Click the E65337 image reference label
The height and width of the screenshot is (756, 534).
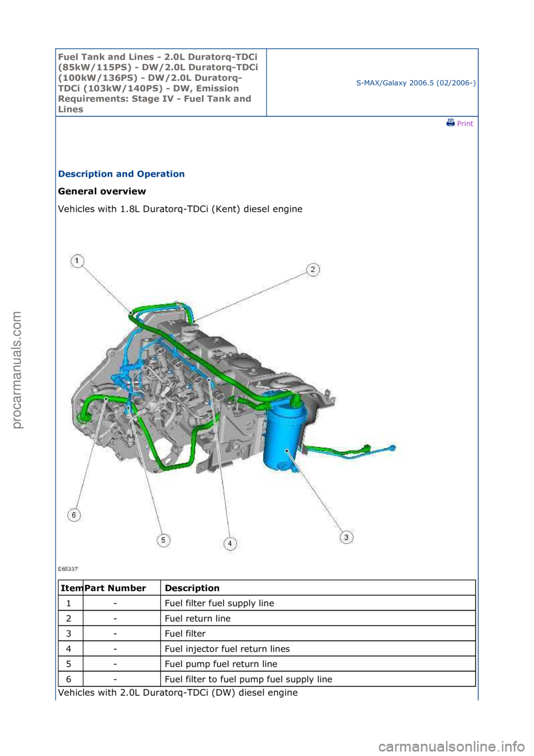coord(68,569)
